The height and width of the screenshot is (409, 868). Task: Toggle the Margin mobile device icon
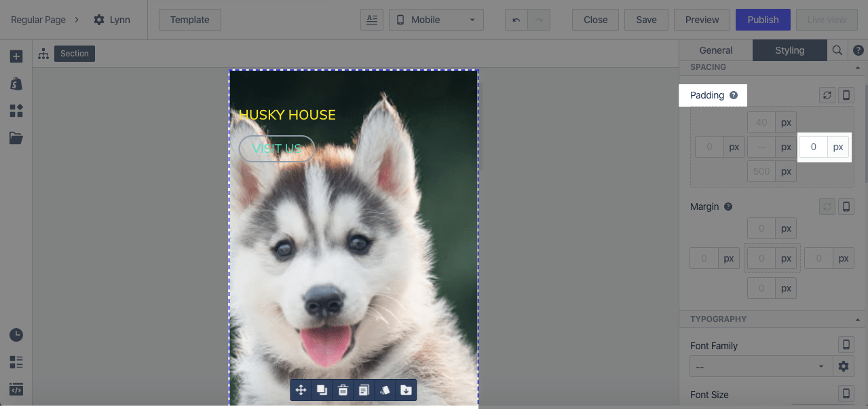tap(846, 207)
